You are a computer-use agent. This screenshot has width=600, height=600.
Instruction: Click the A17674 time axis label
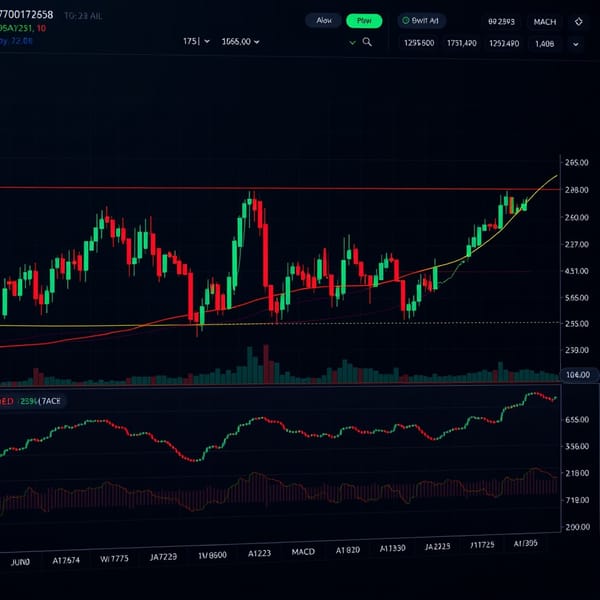(x=66, y=561)
